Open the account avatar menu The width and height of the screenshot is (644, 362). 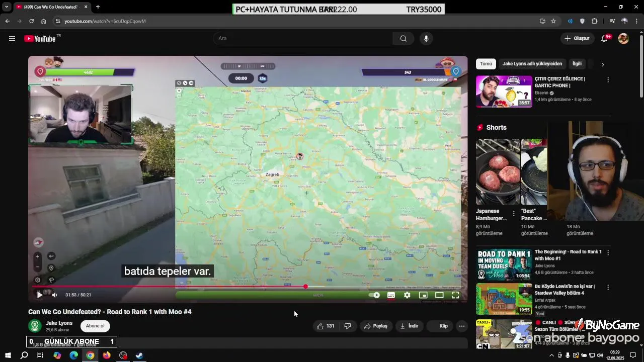point(623,39)
